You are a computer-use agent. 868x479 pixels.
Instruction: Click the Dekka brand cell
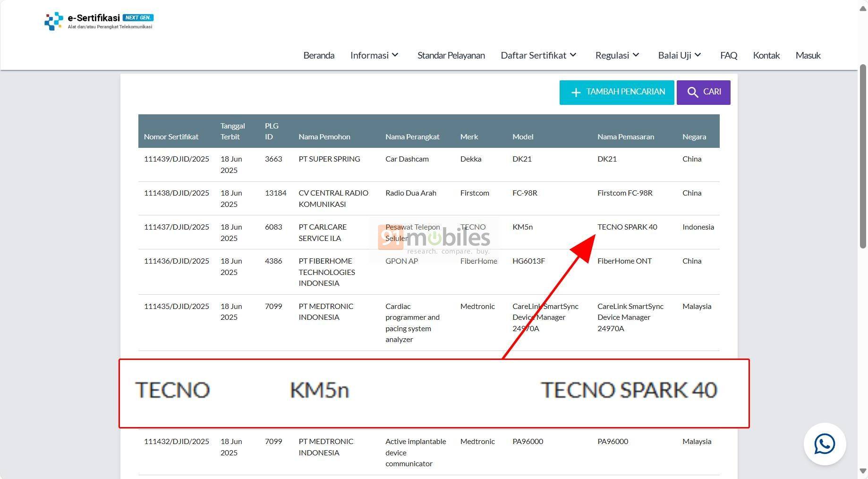471,159
